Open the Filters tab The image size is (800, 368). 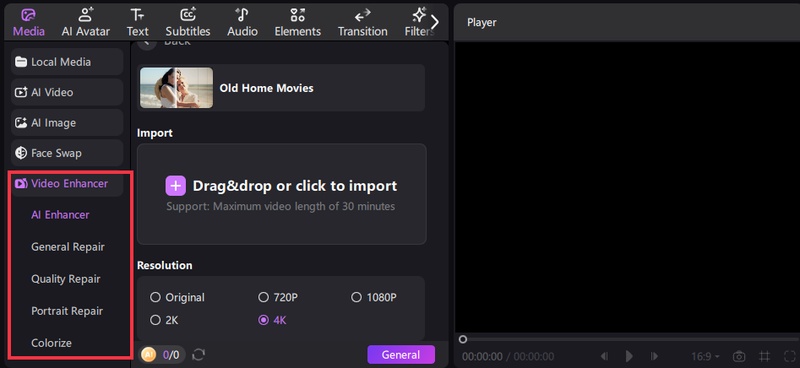(x=417, y=22)
